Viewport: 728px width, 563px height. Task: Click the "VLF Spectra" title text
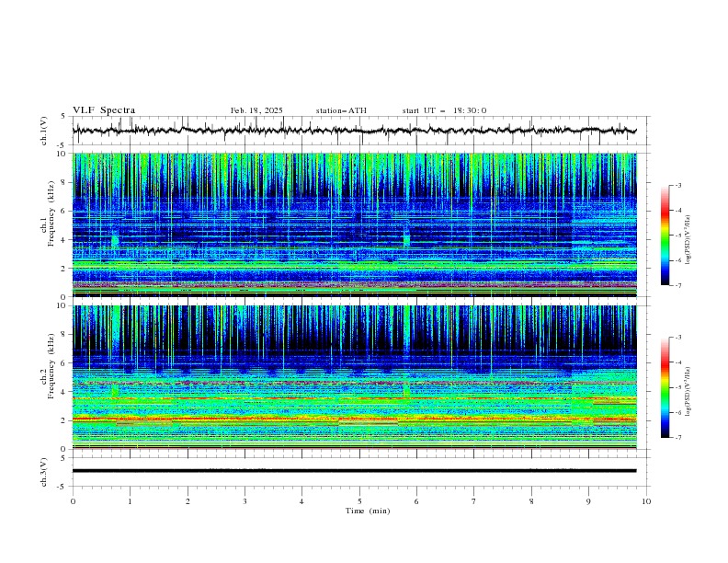pyautogui.click(x=104, y=110)
